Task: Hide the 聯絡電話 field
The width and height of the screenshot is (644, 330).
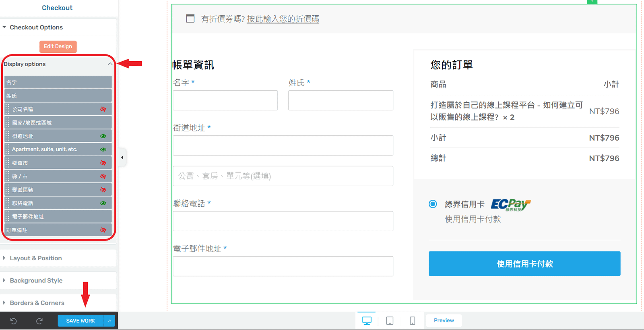Action: (103, 203)
